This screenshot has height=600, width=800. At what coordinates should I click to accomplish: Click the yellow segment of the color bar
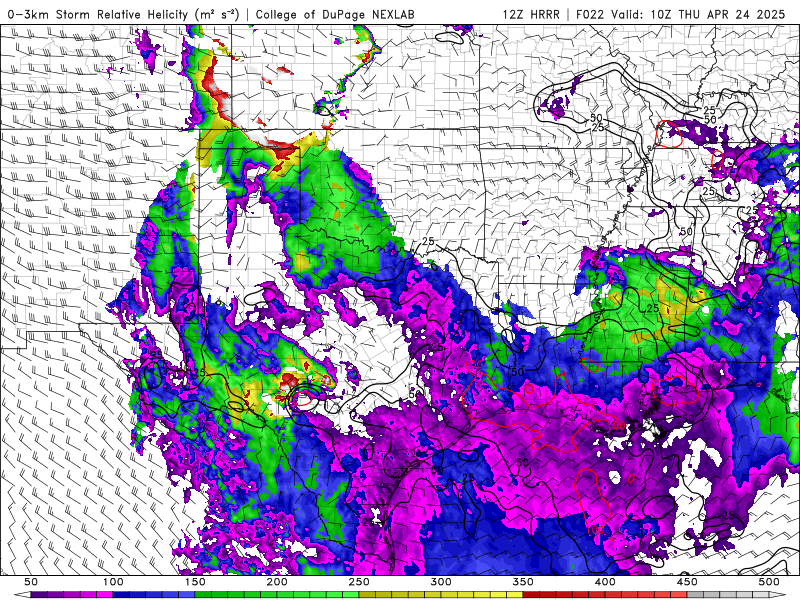point(441,595)
